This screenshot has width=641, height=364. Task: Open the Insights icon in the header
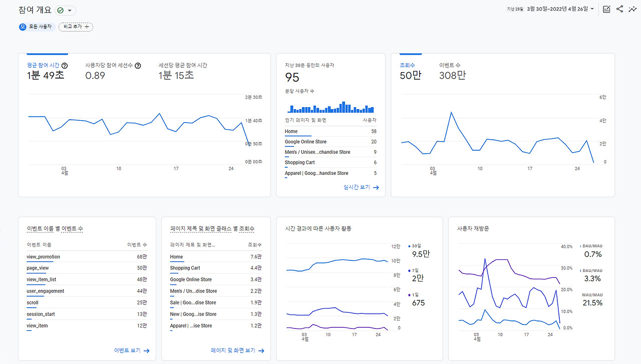coord(632,9)
